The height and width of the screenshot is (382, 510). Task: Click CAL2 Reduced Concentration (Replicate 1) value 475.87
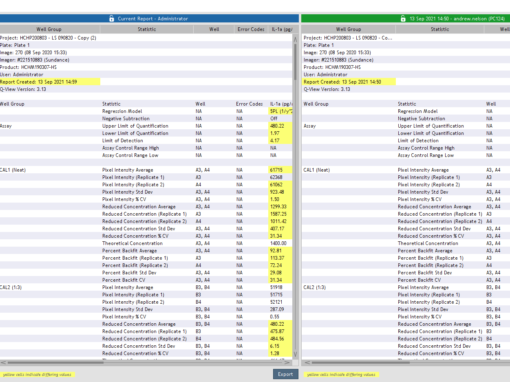281,331
